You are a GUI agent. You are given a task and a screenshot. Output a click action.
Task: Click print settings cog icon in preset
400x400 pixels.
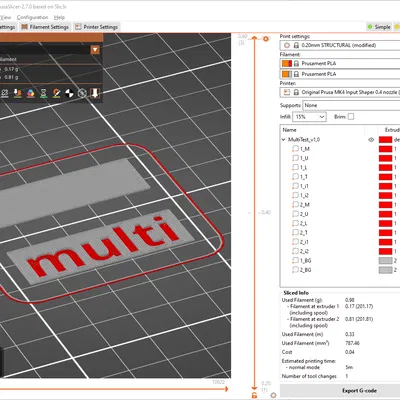pyautogui.click(x=287, y=45)
